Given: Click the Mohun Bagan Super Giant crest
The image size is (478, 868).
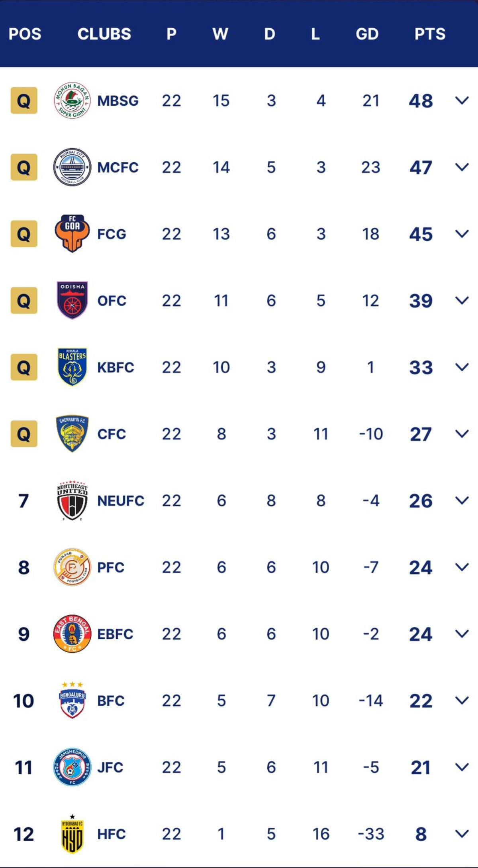Looking at the screenshot, I should click(x=72, y=100).
